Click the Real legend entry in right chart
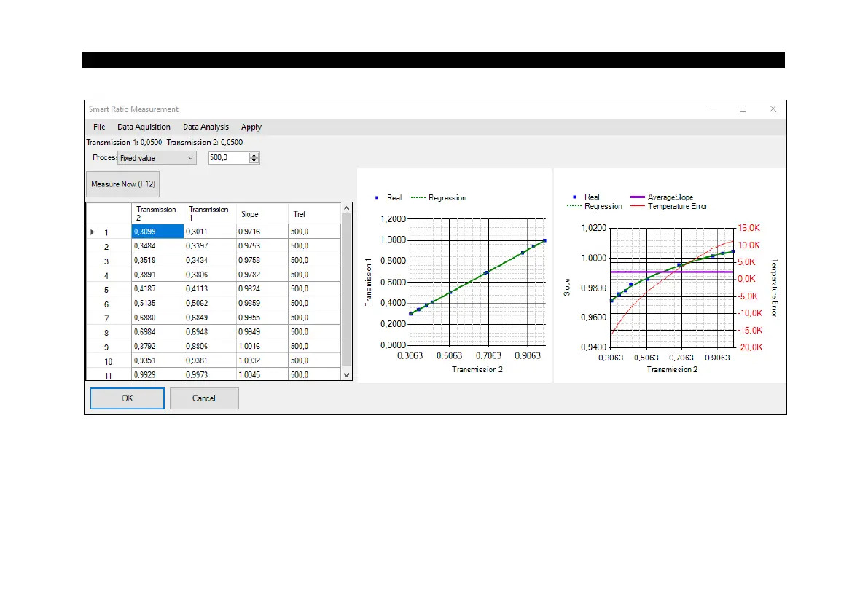The image size is (868, 611). (586, 197)
